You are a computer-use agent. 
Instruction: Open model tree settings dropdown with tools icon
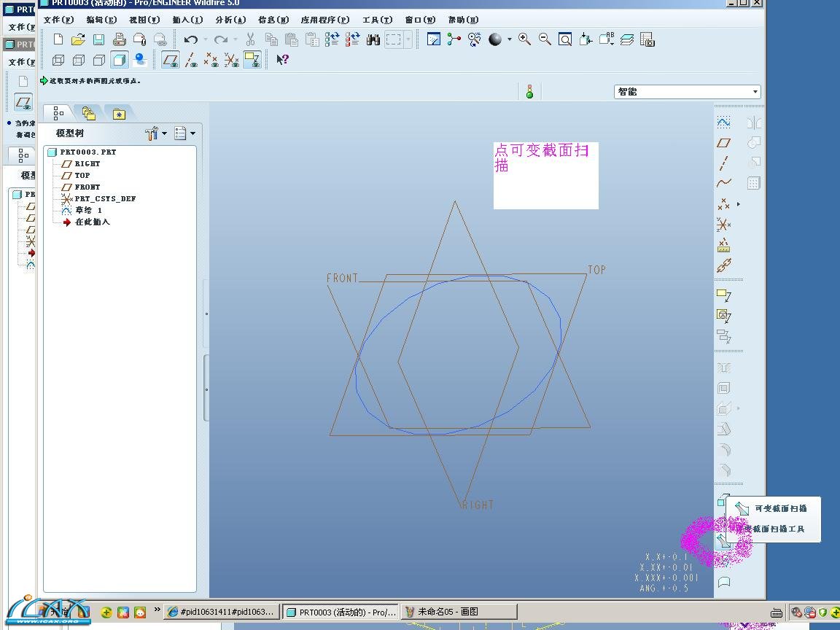(x=156, y=133)
